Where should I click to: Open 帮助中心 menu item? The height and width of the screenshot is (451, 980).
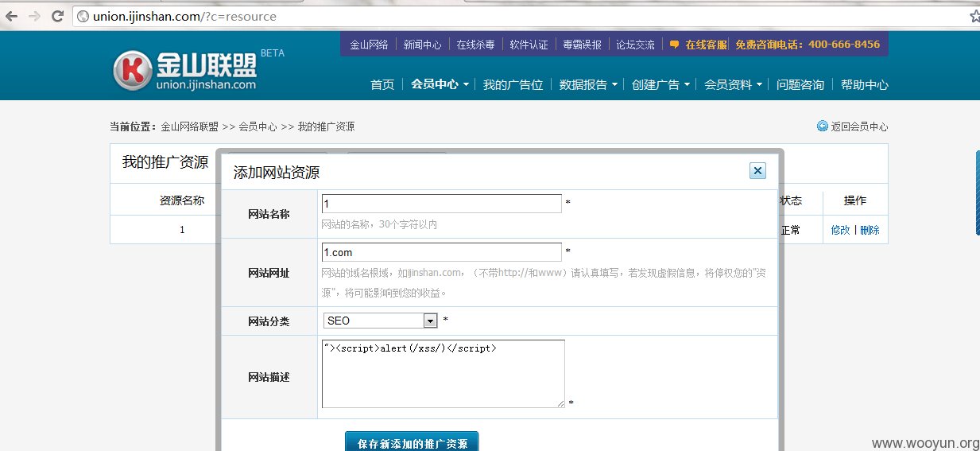(865, 84)
